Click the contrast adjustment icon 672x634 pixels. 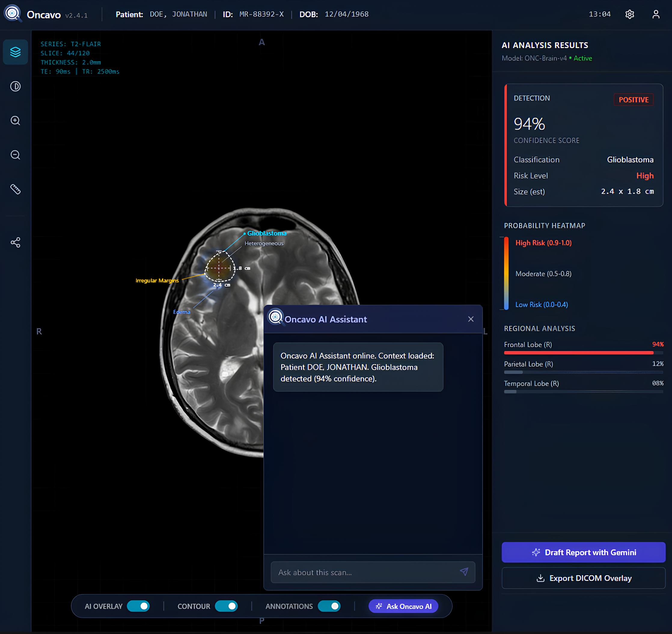pyautogui.click(x=15, y=87)
